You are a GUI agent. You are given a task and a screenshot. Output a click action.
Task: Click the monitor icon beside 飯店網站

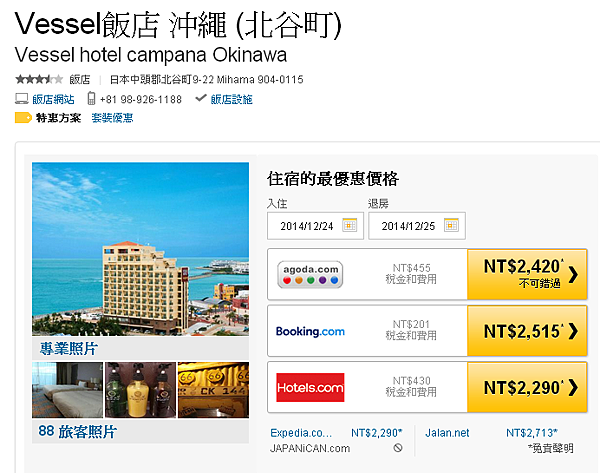21,99
